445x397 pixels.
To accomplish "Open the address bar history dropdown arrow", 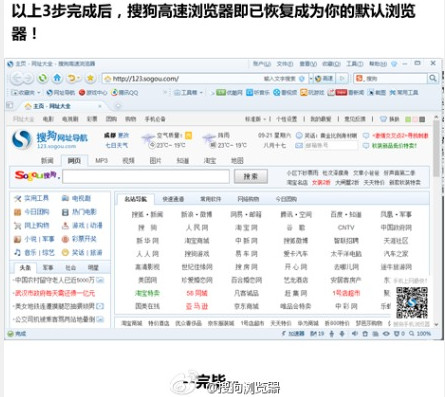I will (311, 79).
